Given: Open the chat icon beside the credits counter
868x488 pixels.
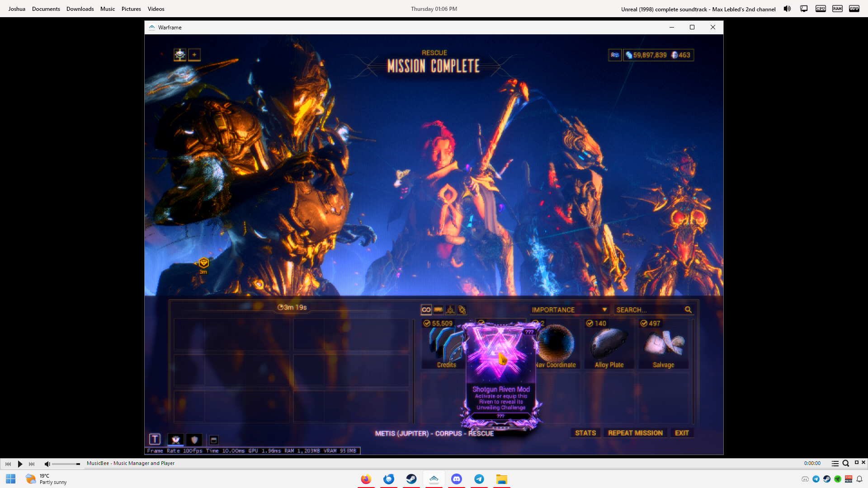Looking at the screenshot, I should coord(615,55).
